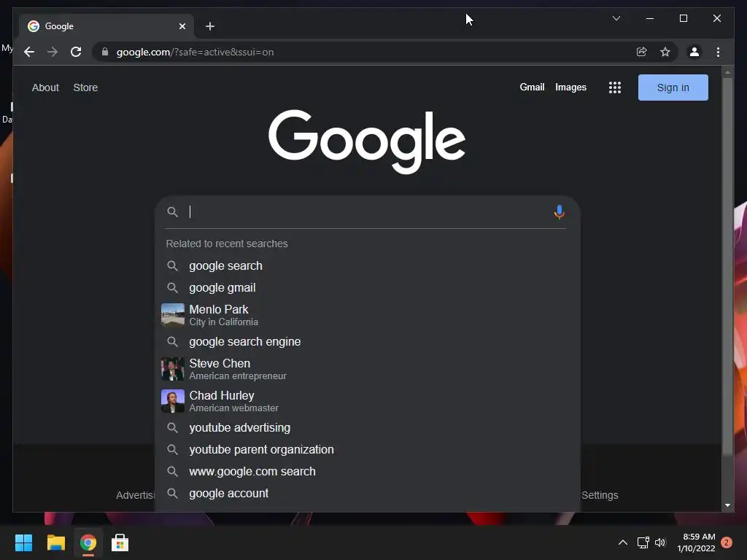
Task: Show hidden system tray icons
Action: point(623,542)
